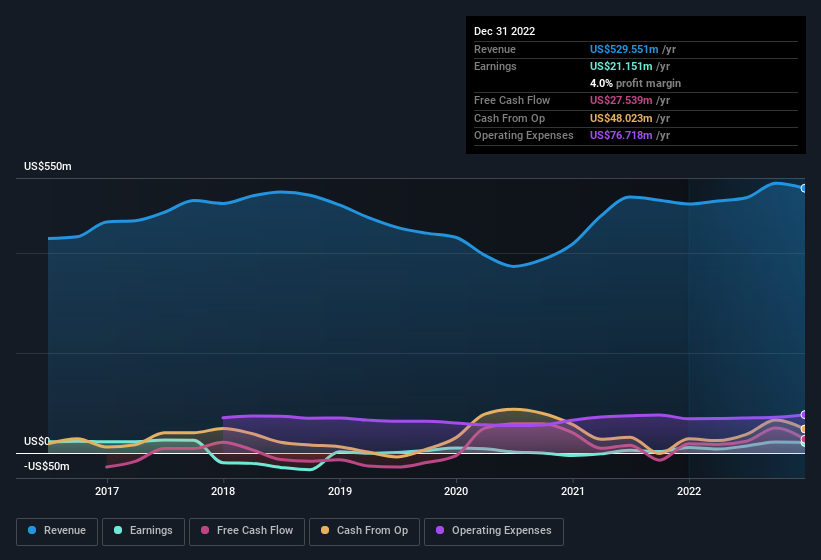Screen dimensions: 821x560
Task: Click the US$21.151m earnings value
Action: (621, 66)
